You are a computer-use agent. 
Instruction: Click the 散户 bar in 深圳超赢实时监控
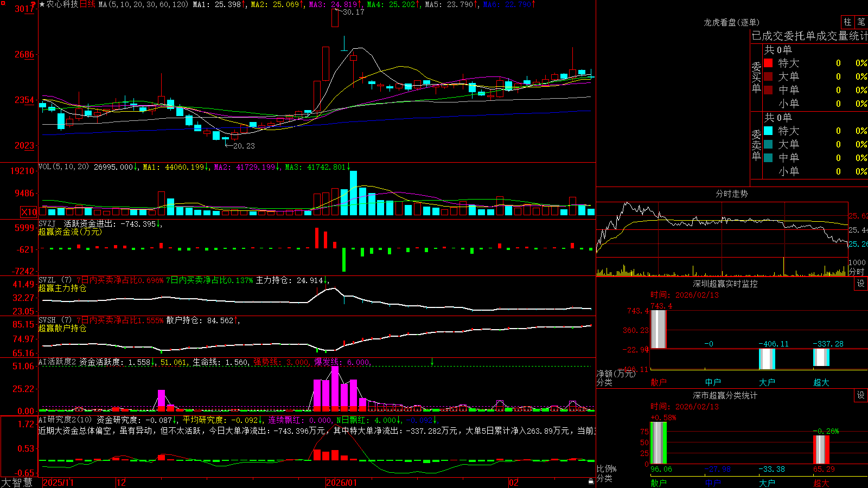click(x=658, y=329)
